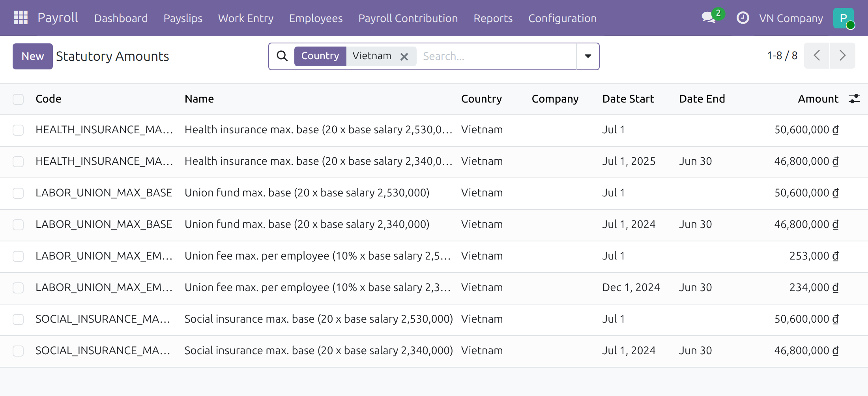Open the Employees menu
The width and height of the screenshot is (868, 396).
pos(316,18)
